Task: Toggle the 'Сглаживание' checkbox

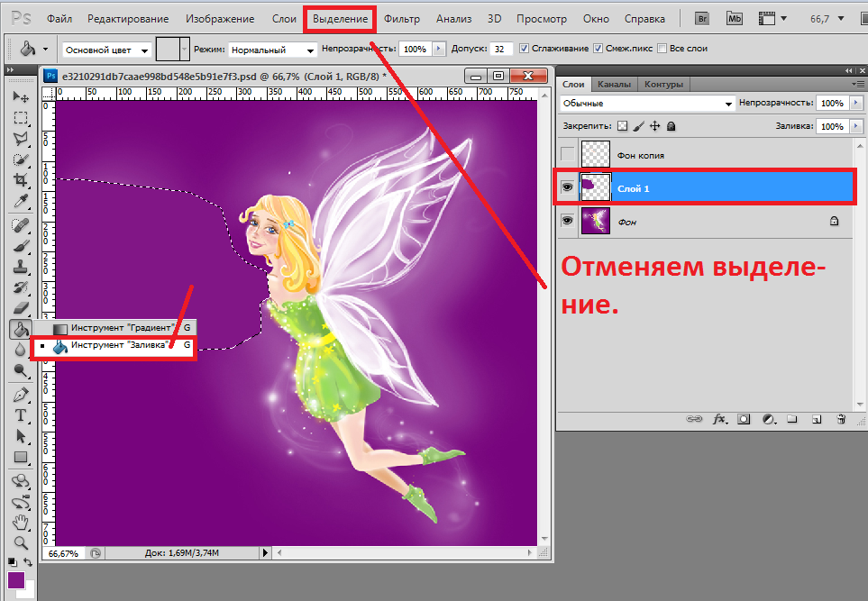Action: click(525, 49)
